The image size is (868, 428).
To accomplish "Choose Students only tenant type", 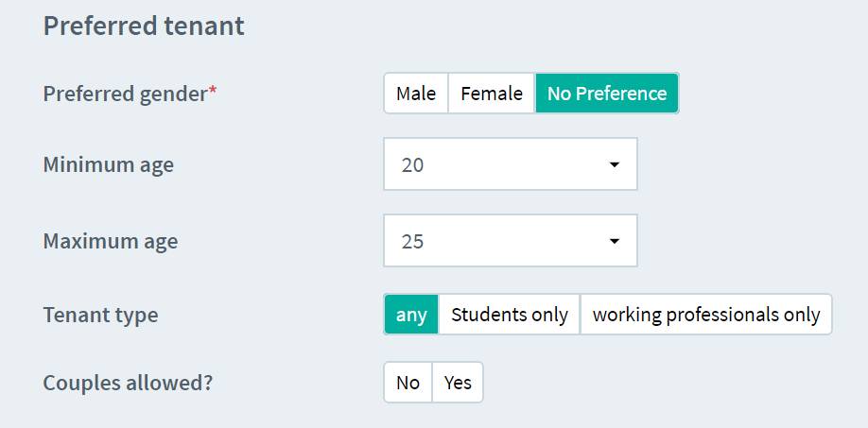I will coord(510,315).
